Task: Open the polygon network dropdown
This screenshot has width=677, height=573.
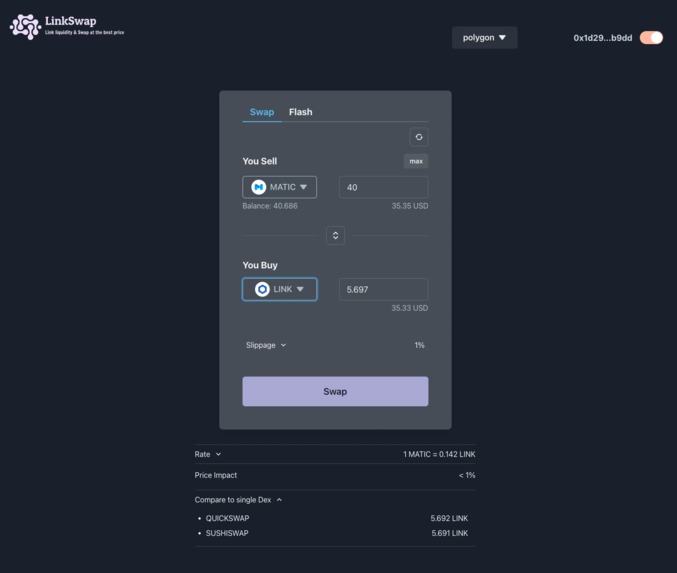Action: click(x=484, y=38)
